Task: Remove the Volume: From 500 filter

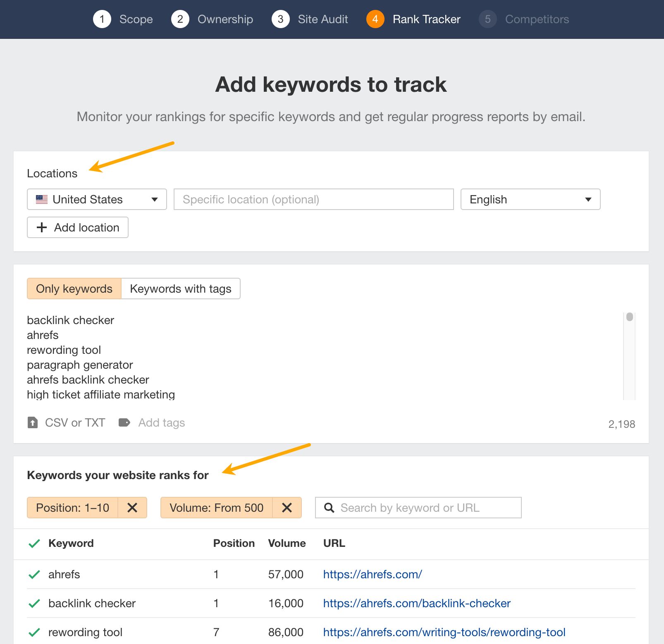Action: [x=287, y=508]
